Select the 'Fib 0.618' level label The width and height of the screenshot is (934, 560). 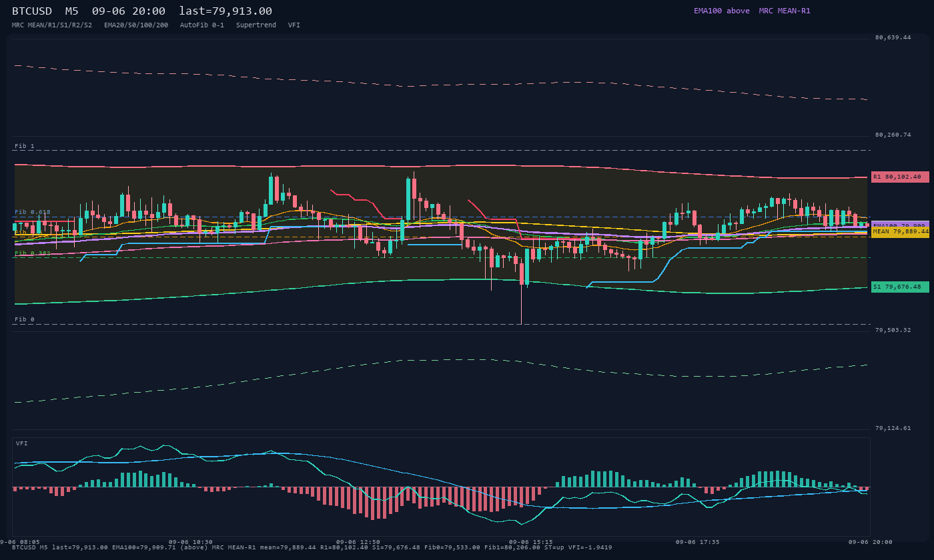(x=33, y=212)
